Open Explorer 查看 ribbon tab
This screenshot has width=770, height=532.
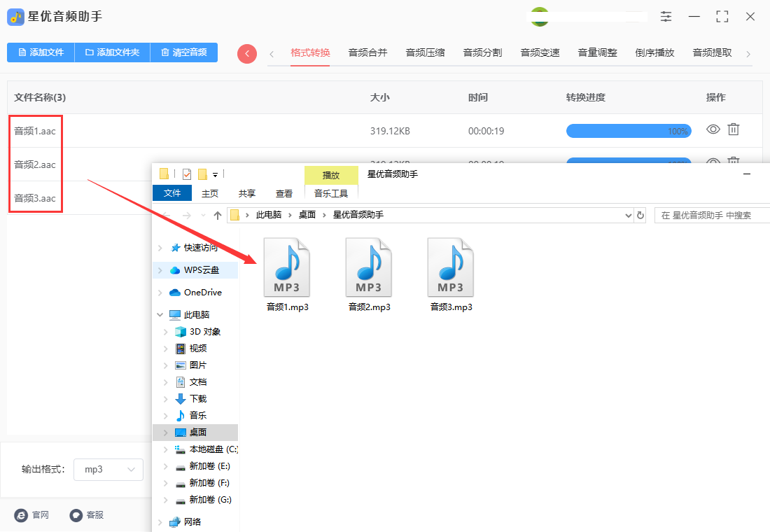283,193
